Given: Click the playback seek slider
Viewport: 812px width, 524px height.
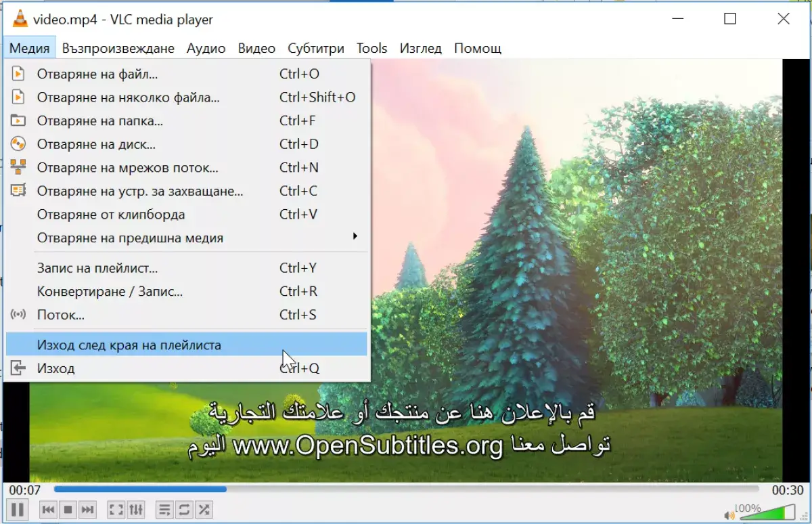Looking at the screenshot, I should coord(406,489).
